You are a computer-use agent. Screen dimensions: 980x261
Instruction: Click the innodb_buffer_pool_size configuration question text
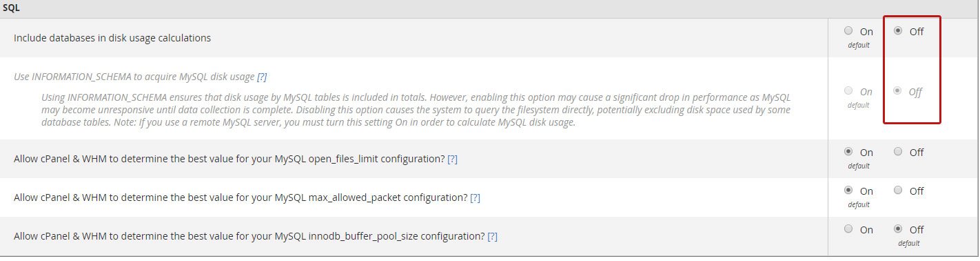(249, 236)
